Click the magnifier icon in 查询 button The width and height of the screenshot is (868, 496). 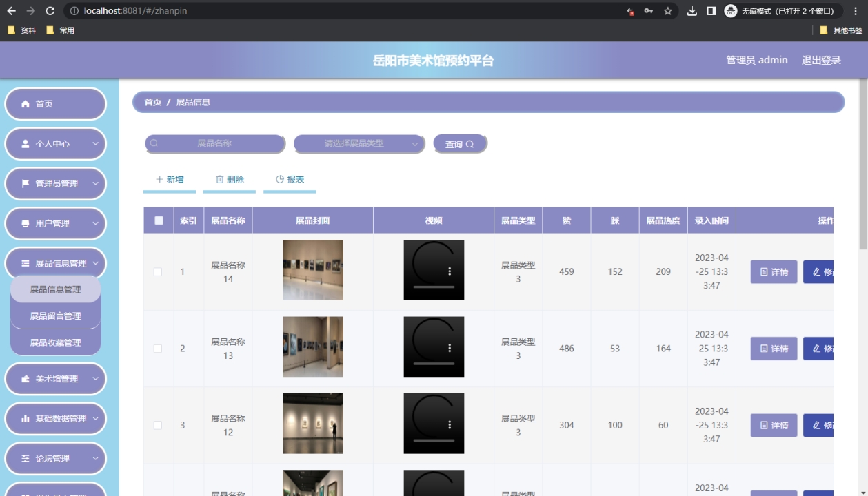(x=470, y=144)
